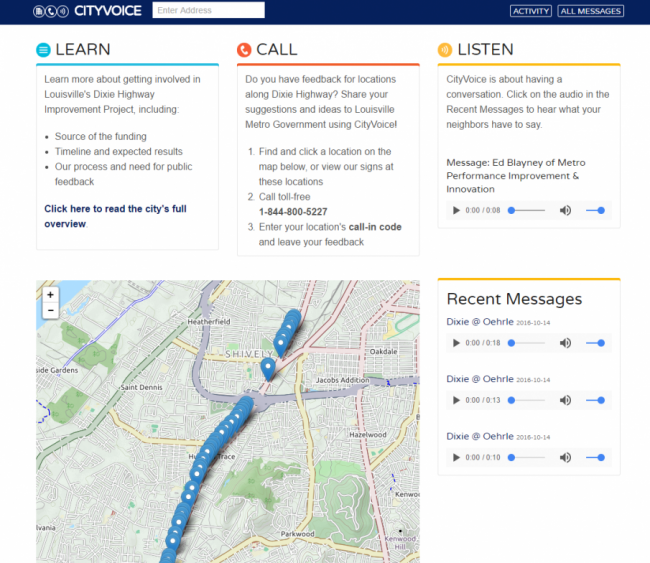Click the Enter Address search field
Viewport: 650px width, 563px height.
click(209, 10)
